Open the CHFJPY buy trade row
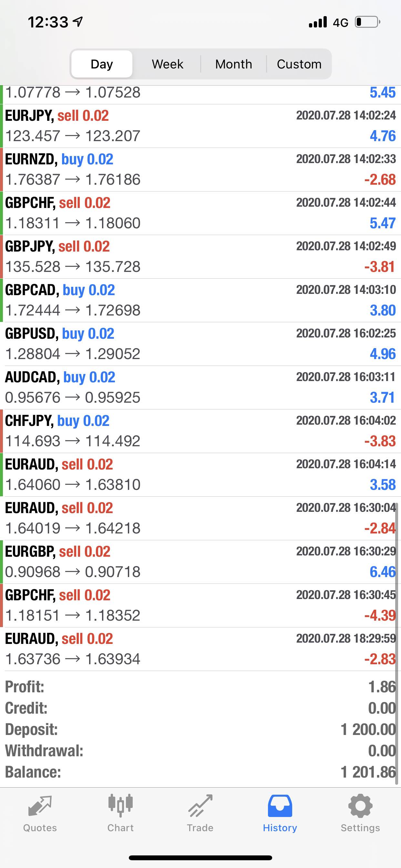This screenshot has width=401, height=868. 200,431
